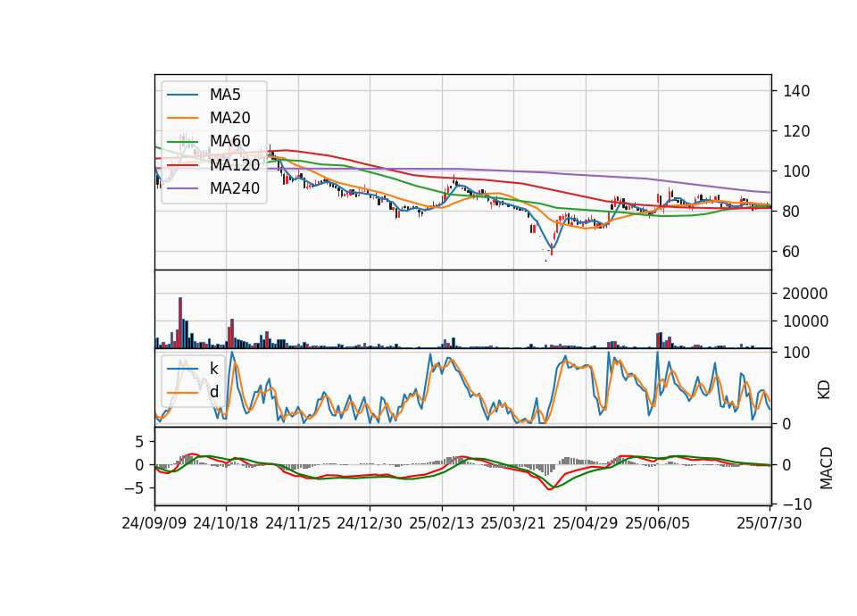This screenshot has width=857, height=616.
Task: Click the 25/07/30 date label
Action: [770, 523]
